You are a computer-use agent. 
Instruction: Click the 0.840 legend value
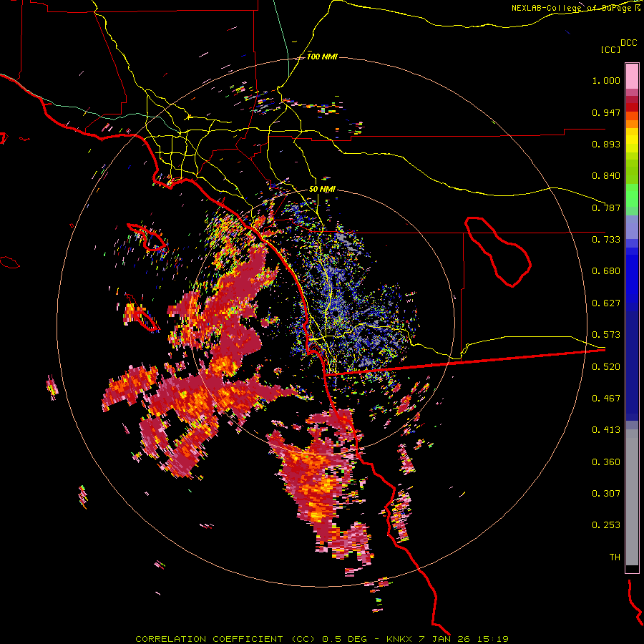(x=606, y=176)
